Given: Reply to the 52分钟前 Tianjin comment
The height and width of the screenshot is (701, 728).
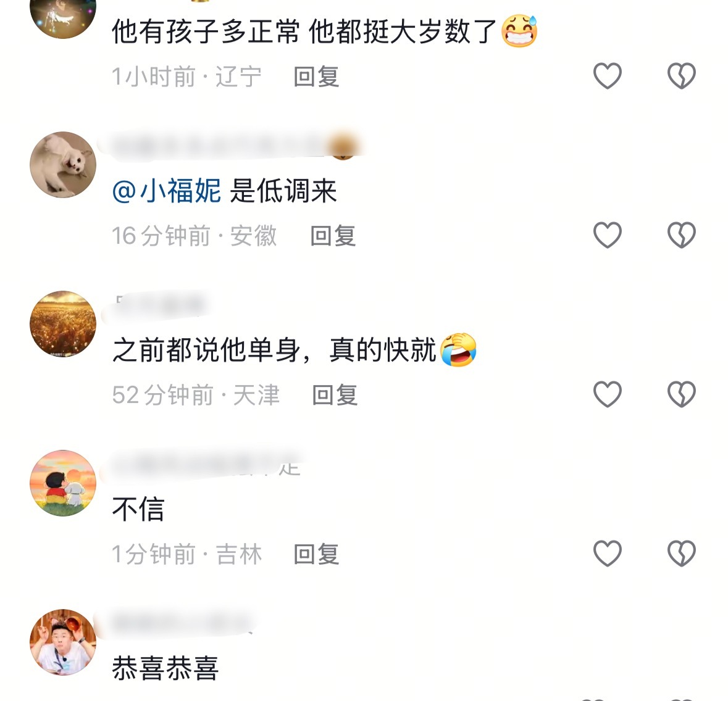Looking at the screenshot, I should (335, 396).
